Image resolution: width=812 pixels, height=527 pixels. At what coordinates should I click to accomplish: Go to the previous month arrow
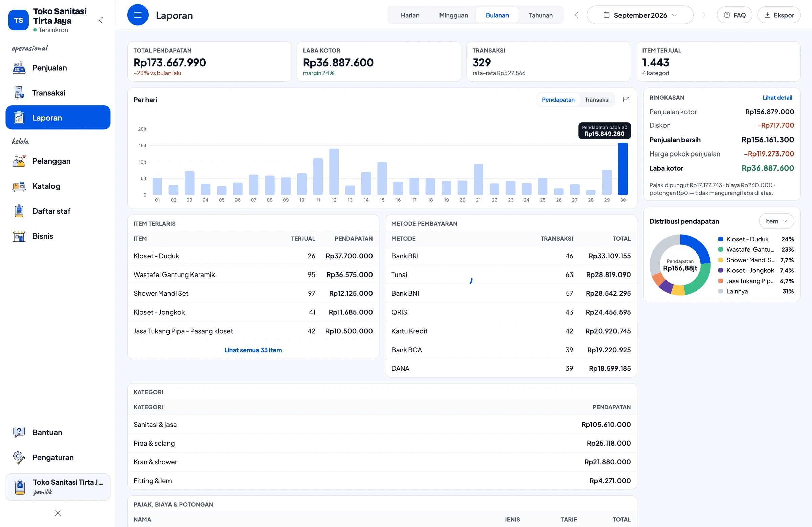pos(576,15)
